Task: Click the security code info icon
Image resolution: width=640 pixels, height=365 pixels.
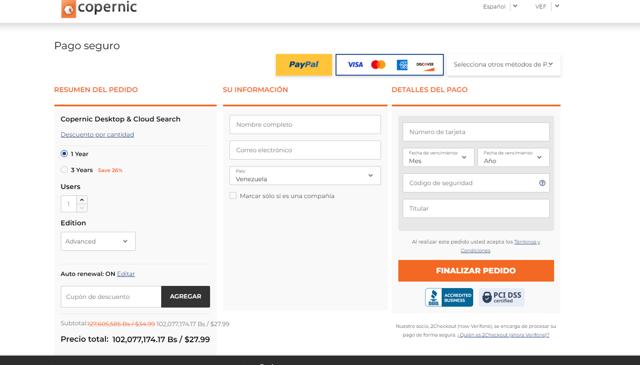Action: [x=542, y=183]
